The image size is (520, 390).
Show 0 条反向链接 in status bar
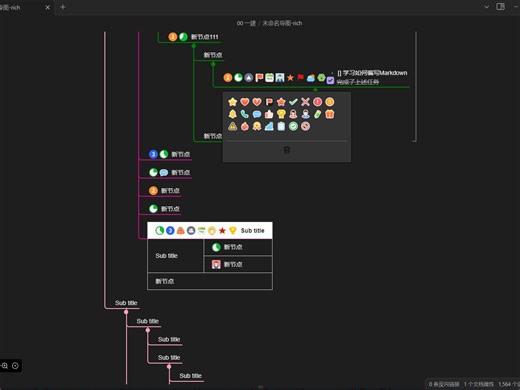pos(444,384)
